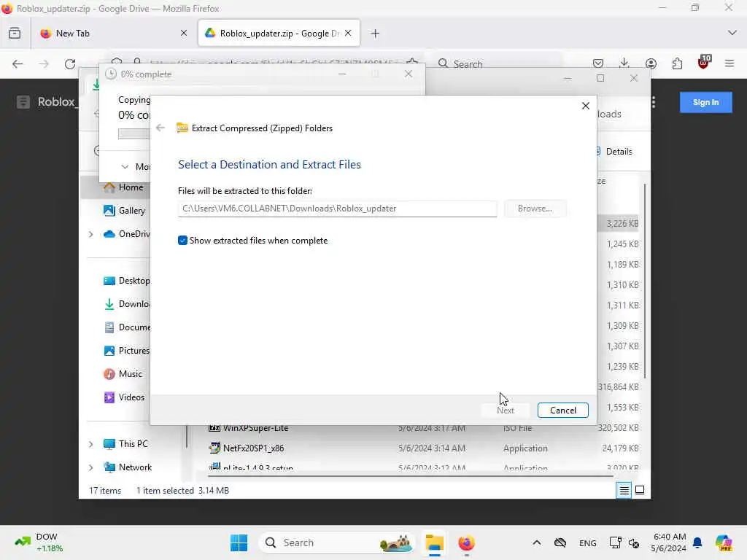The width and height of the screenshot is (747, 560).
Task: Go back using Extract dialog arrow
Action: pos(160,128)
